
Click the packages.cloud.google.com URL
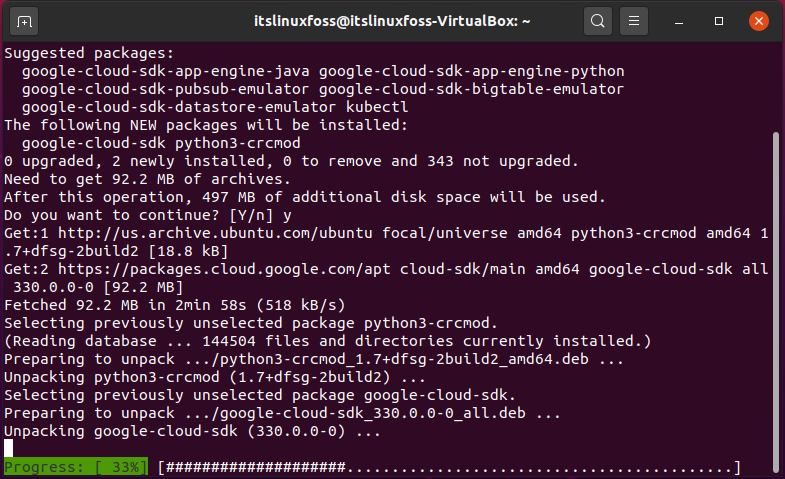click(x=224, y=269)
